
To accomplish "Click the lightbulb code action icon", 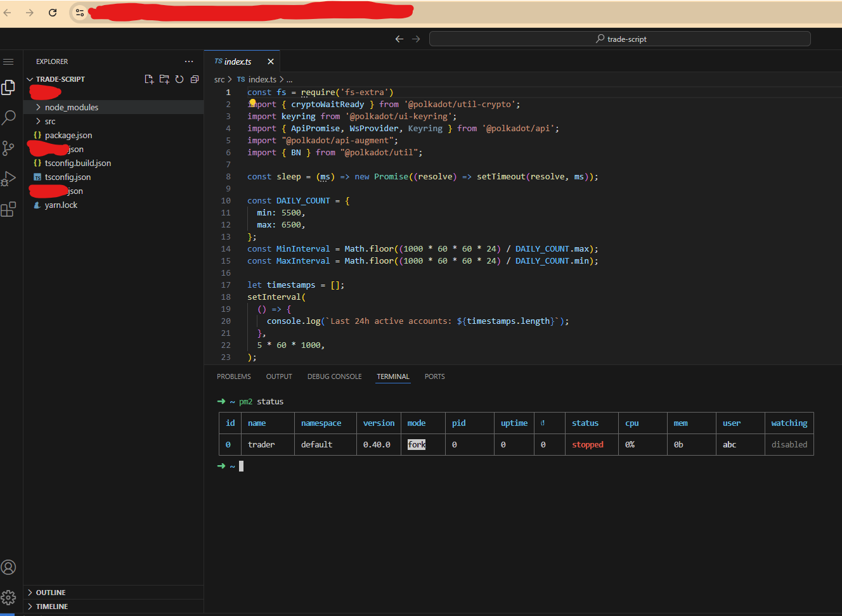I will pos(252,103).
